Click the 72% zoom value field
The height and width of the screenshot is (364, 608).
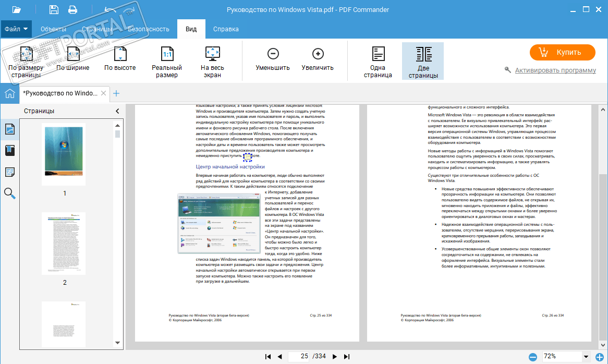pos(562,357)
